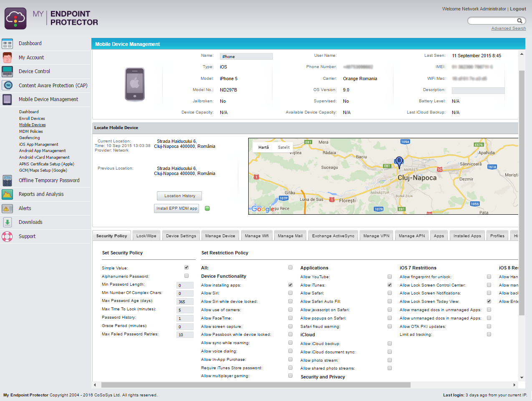This screenshot has height=401, width=532.
Task: Open the Lock/Wipe tab
Action: pos(146,236)
